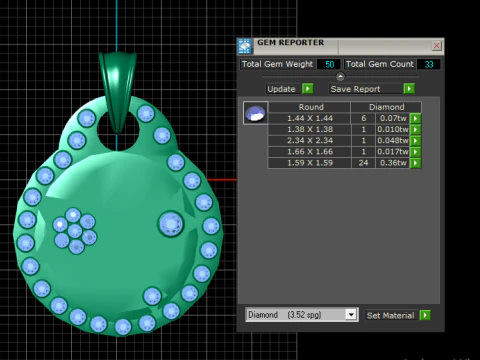Click the Diamond column header
Viewport: 480px width, 360px height.
click(x=386, y=107)
